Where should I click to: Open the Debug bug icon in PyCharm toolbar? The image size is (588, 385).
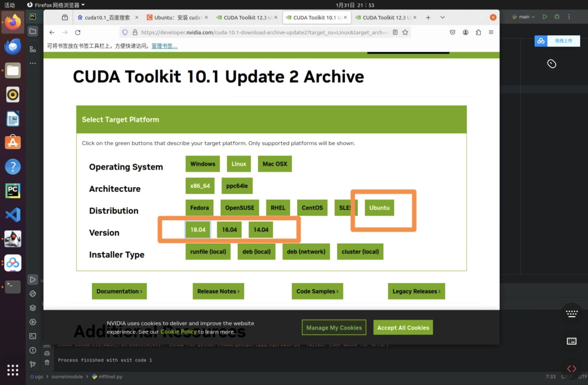tap(557, 17)
